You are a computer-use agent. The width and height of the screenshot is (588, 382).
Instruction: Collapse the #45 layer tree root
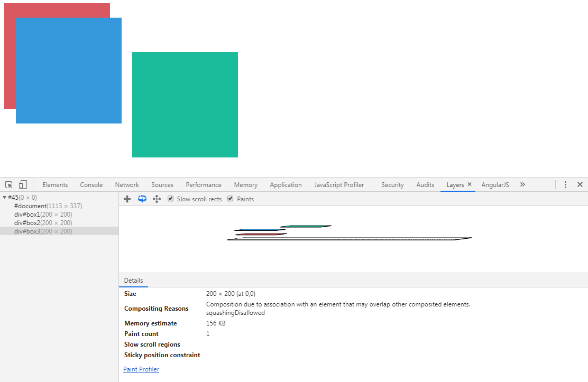(x=5, y=197)
